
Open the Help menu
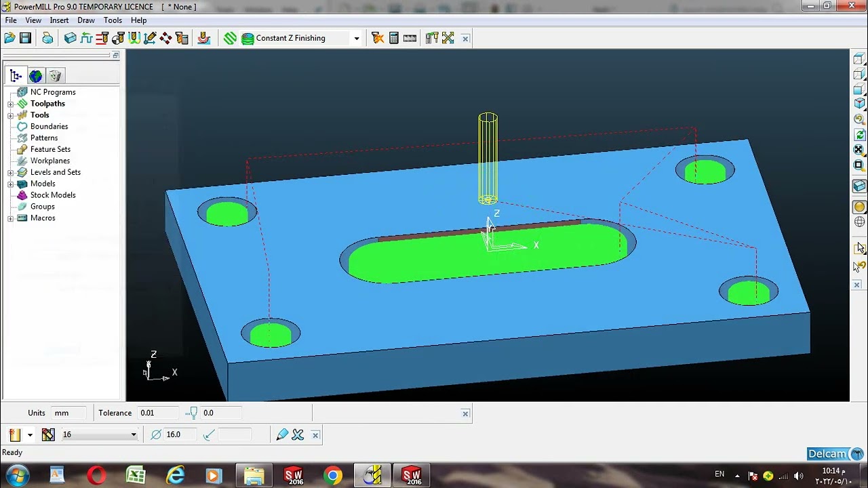click(x=138, y=20)
